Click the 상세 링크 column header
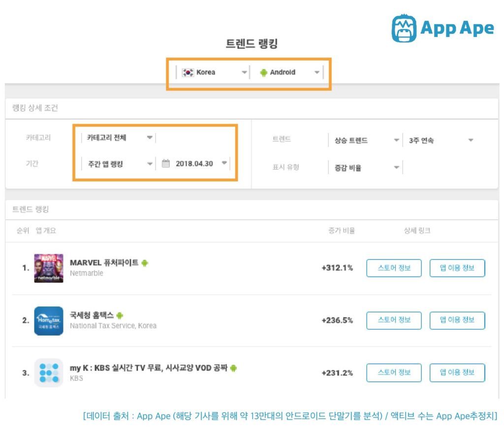This screenshot has width=504, height=434. click(417, 231)
